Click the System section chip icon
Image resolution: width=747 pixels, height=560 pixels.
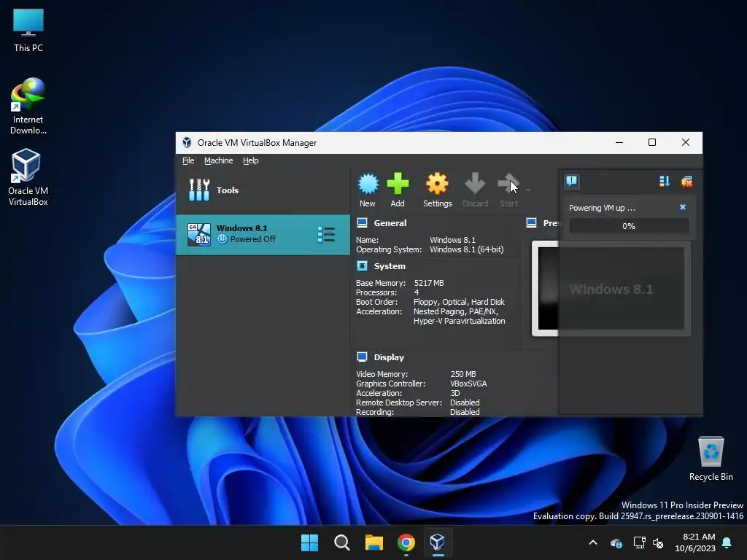pyautogui.click(x=362, y=265)
